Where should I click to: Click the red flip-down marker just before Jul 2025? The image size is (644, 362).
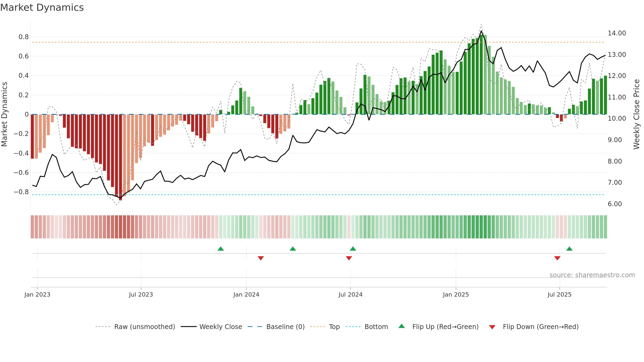coord(557,258)
